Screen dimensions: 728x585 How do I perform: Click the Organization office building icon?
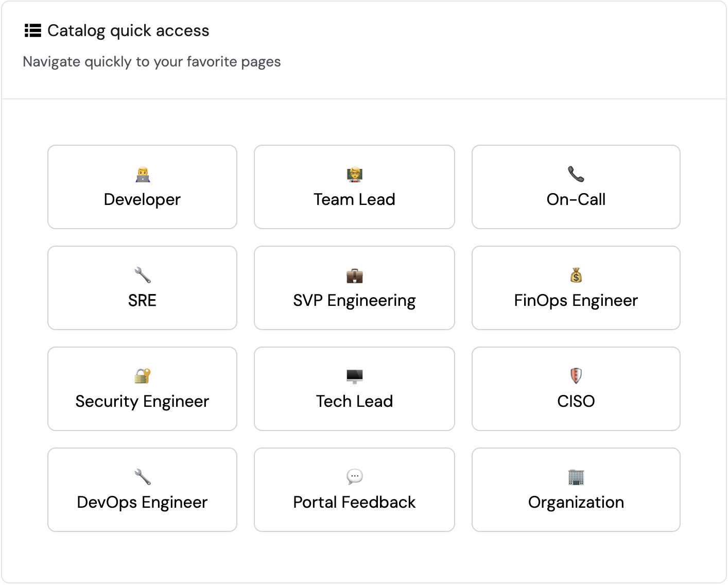coord(576,477)
